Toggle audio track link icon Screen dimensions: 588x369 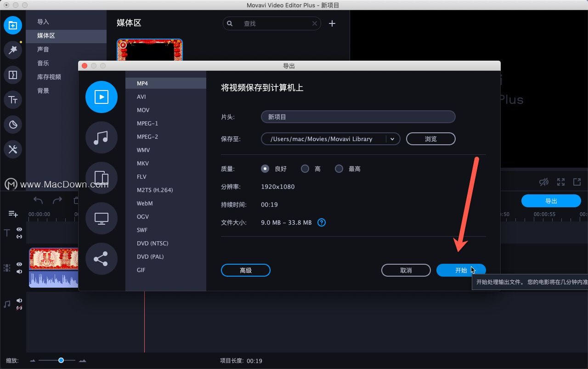(x=19, y=308)
